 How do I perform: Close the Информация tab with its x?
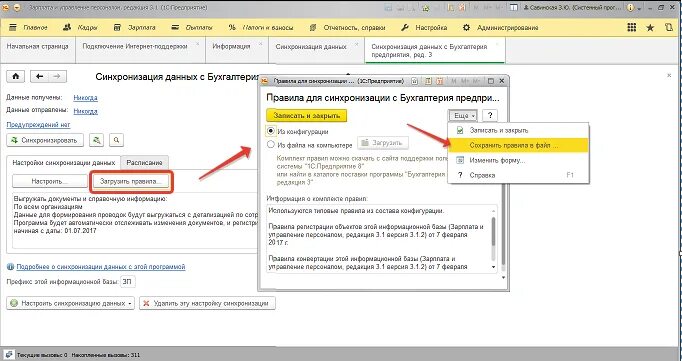(x=261, y=44)
